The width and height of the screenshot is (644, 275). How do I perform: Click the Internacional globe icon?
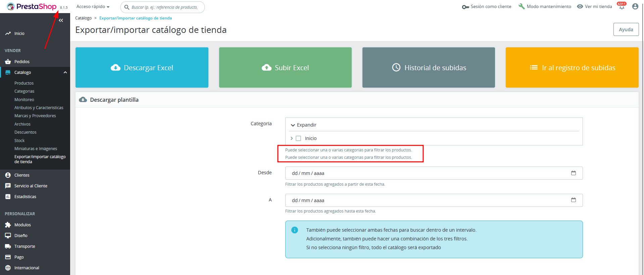pyautogui.click(x=8, y=268)
